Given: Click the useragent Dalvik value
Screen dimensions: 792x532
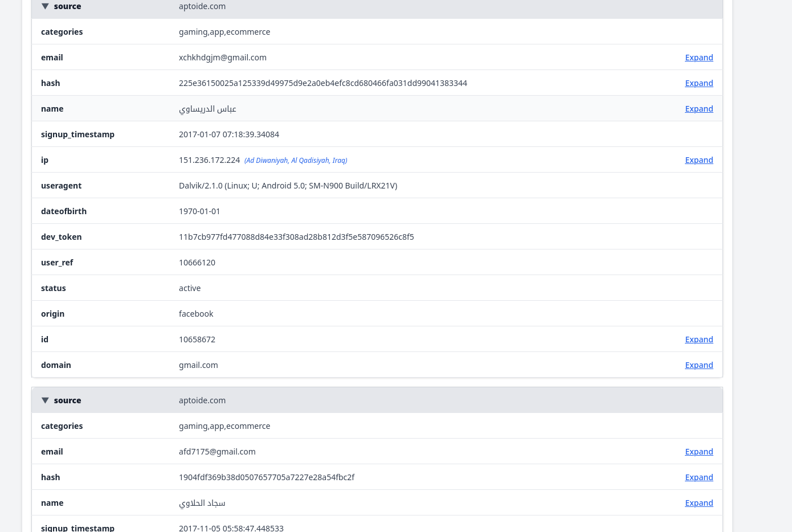Looking at the screenshot, I should (288, 186).
